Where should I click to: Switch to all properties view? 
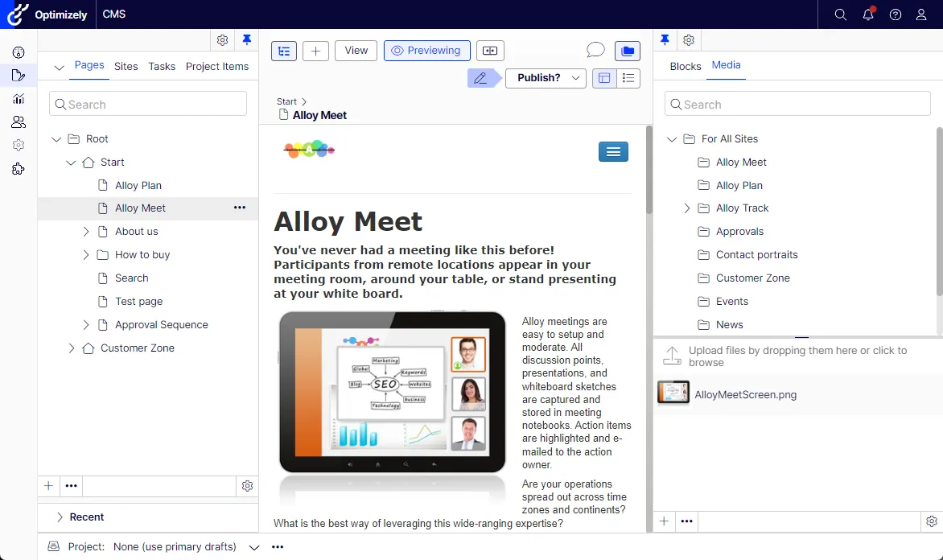[628, 78]
